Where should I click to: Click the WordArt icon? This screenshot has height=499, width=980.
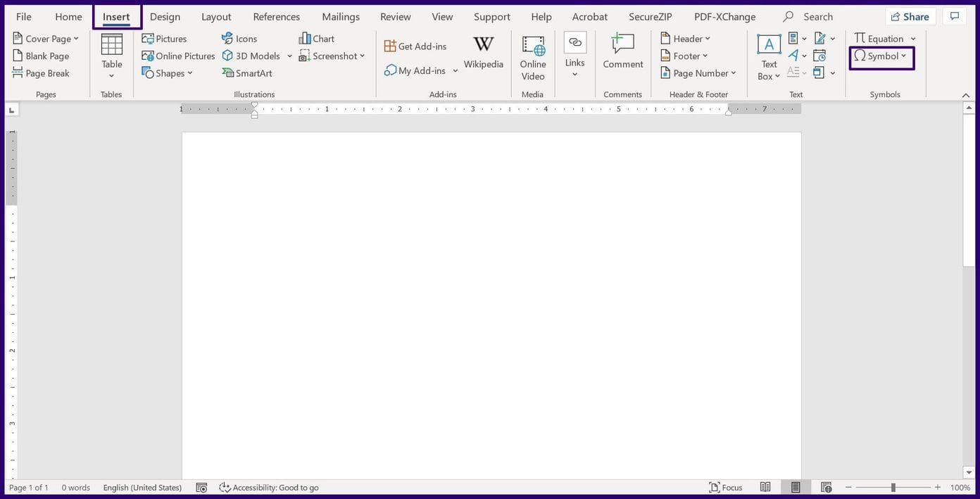793,56
